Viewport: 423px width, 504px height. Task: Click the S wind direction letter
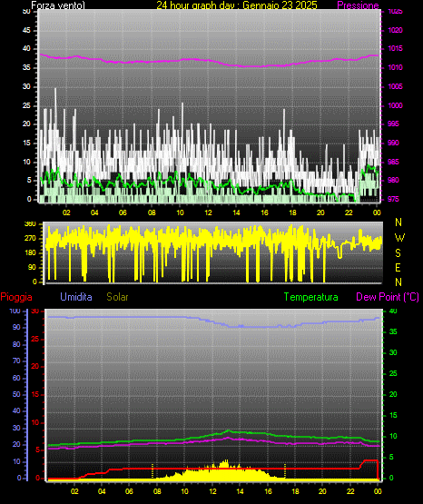coord(398,253)
